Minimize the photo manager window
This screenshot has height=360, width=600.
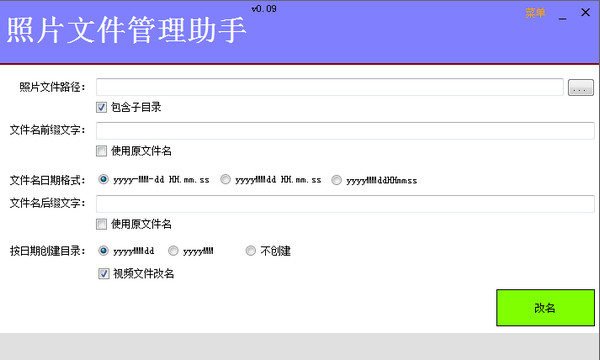click(562, 18)
